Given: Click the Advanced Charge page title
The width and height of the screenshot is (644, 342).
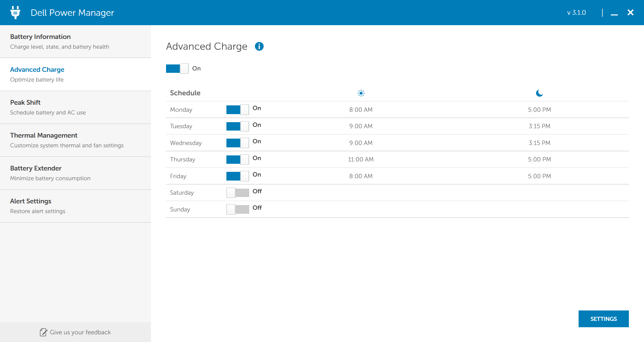Looking at the screenshot, I should point(207,46).
